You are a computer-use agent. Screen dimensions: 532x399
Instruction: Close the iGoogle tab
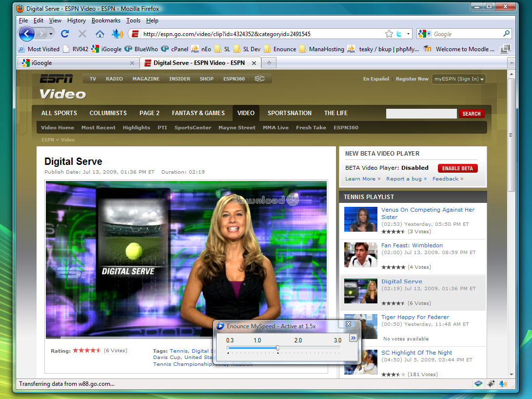tap(132, 63)
